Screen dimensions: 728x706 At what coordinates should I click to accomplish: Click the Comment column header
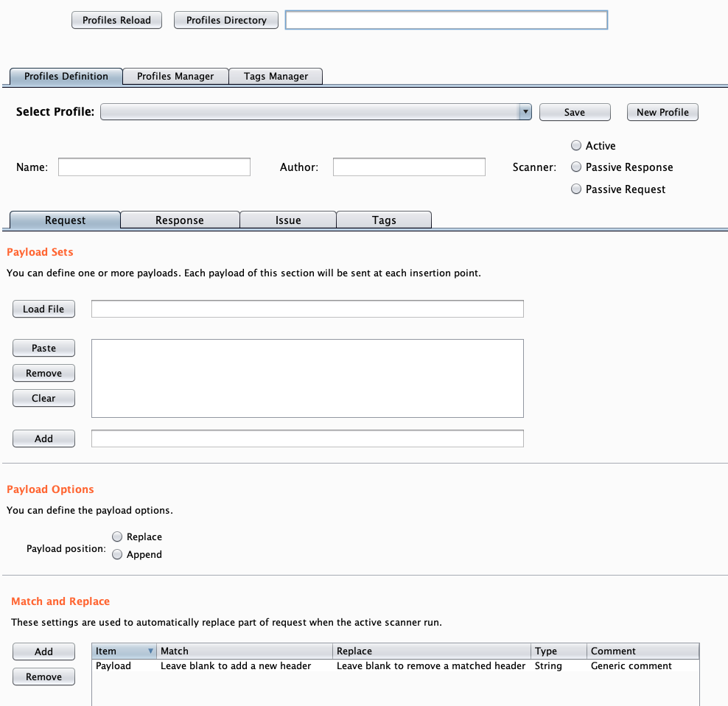click(643, 651)
